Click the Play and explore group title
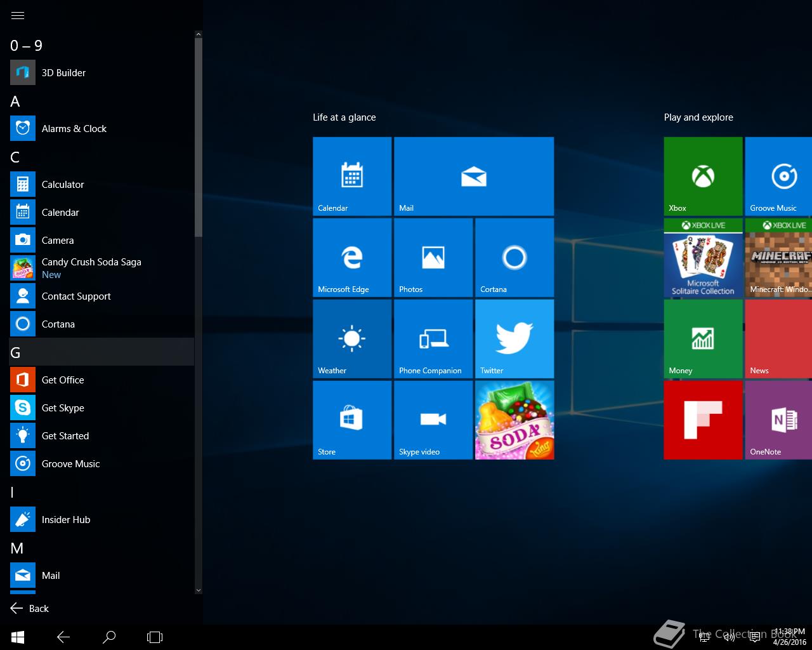 click(x=698, y=117)
